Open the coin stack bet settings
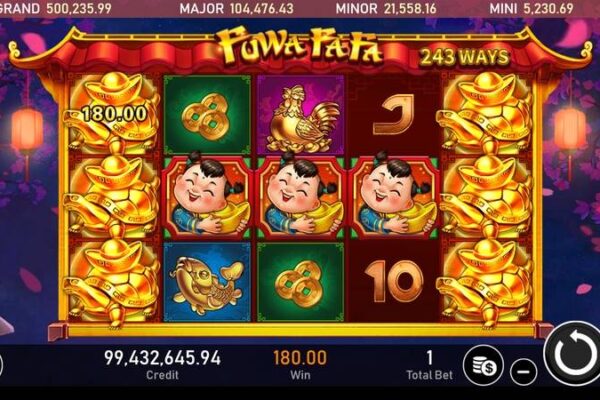The width and height of the screenshot is (600, 400). (483, 365)
